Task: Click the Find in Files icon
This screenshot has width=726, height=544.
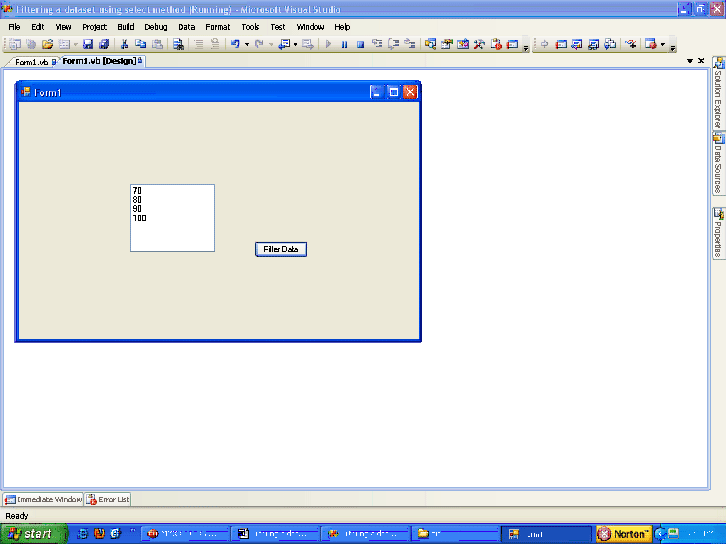Action: (x=178, y=44)
